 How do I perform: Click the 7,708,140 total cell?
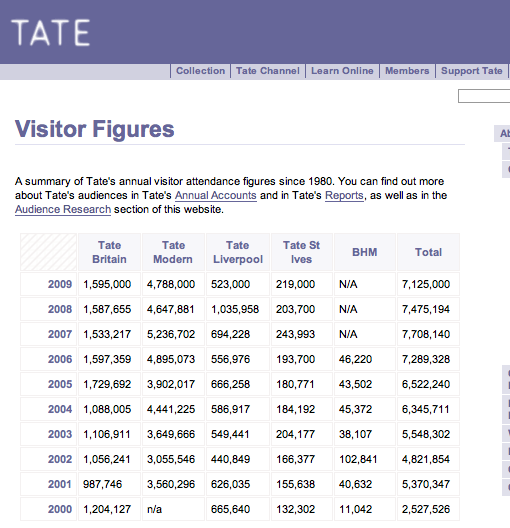(x=428, y=334)
